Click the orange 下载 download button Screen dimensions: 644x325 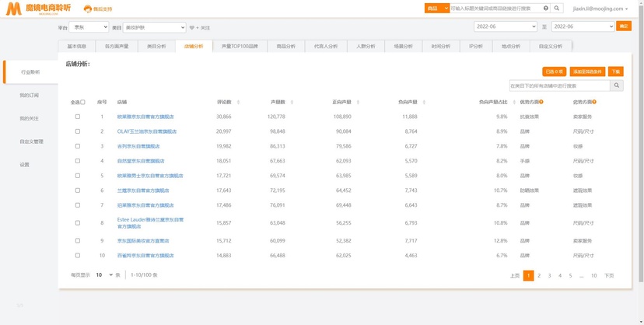(x=616, y=72)
